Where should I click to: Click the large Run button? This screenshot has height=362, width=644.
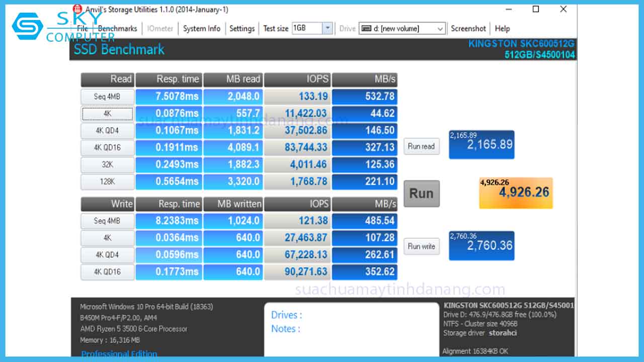[x=422, y=194]
